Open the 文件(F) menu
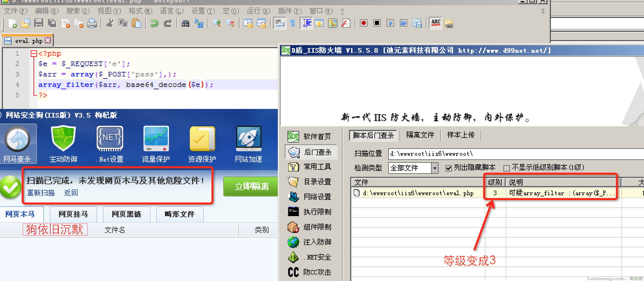Image resolution: width=644 pixels, height=281 pixels. coord(15,11)
